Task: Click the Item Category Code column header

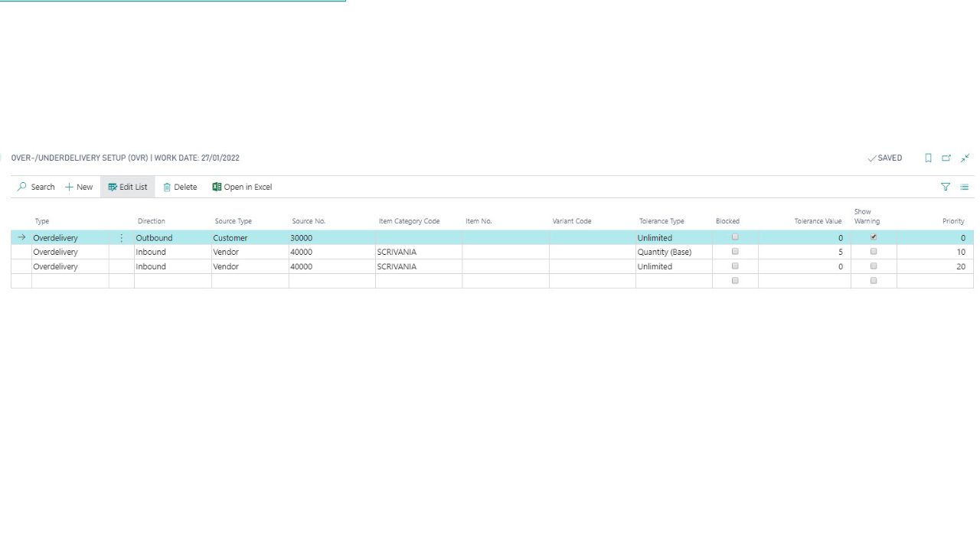Action: click(x=409, y=221)
